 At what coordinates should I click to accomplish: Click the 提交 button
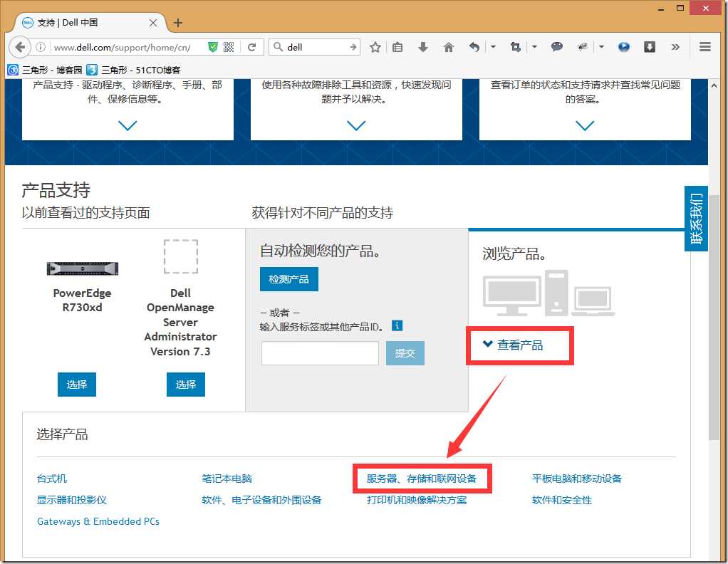click(405, 353)
